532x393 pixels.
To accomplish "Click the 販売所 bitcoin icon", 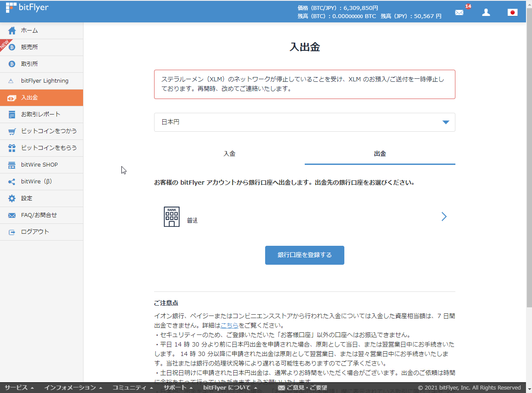I will [12, 47].
